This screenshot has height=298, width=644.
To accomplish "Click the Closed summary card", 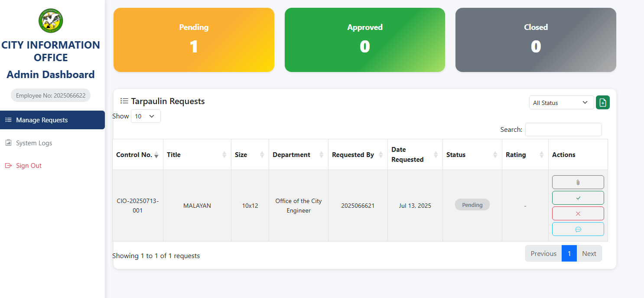I will pyautogui.click(x=536, y=39).
